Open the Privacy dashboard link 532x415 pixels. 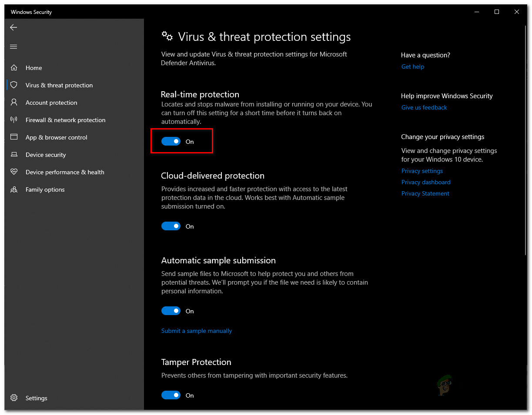(426, 182)
